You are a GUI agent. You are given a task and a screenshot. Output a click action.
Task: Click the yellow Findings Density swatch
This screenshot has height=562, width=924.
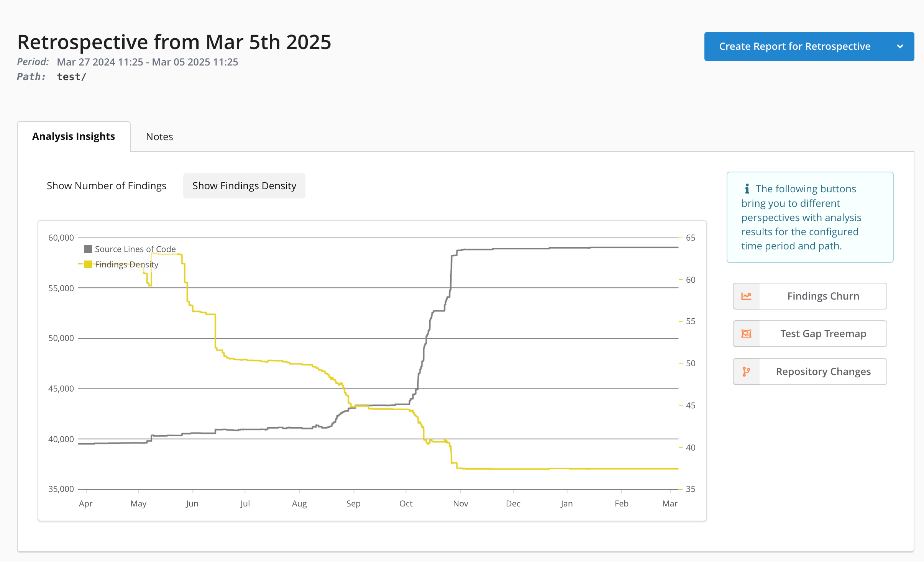(88, 264)
